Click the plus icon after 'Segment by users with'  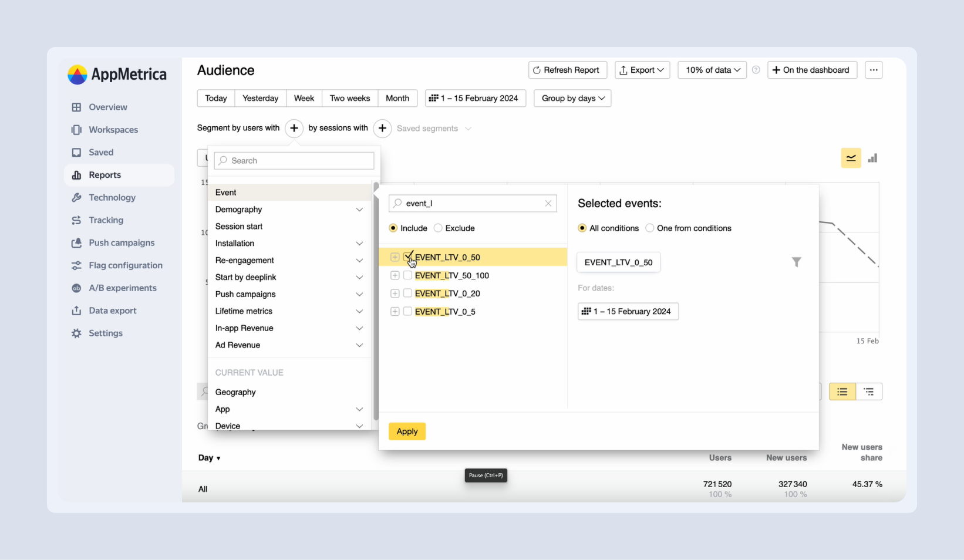294,128
